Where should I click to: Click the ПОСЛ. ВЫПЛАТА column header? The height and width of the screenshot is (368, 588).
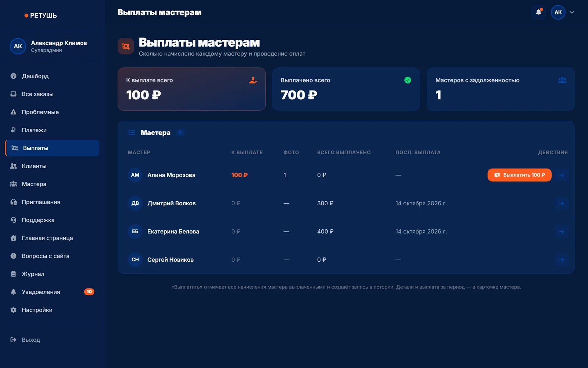418,152
